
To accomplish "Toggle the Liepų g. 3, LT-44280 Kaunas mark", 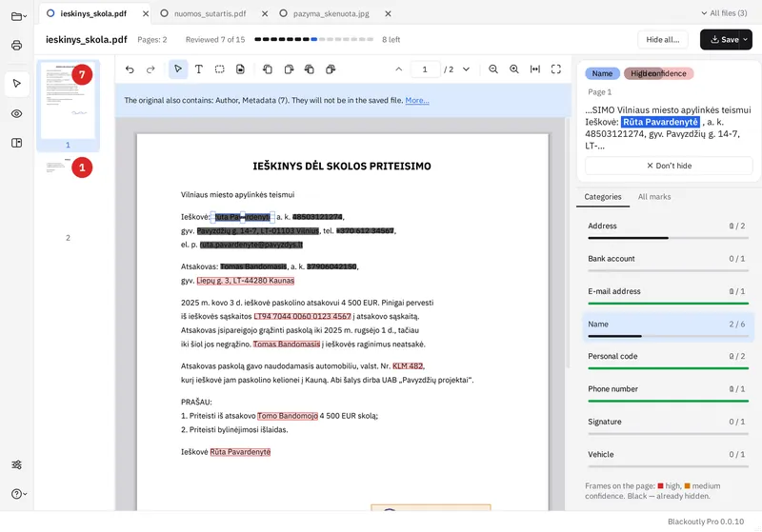I will click(x=246, y=281).
